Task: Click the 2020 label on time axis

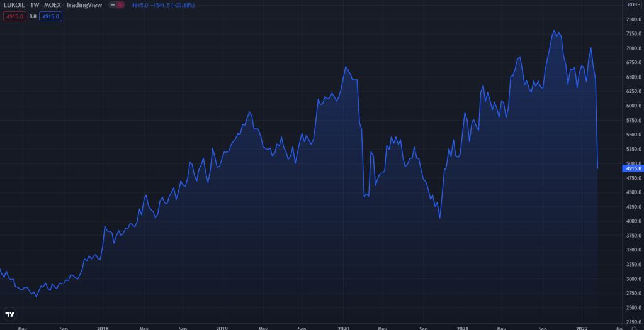Action: coord(344,327)
